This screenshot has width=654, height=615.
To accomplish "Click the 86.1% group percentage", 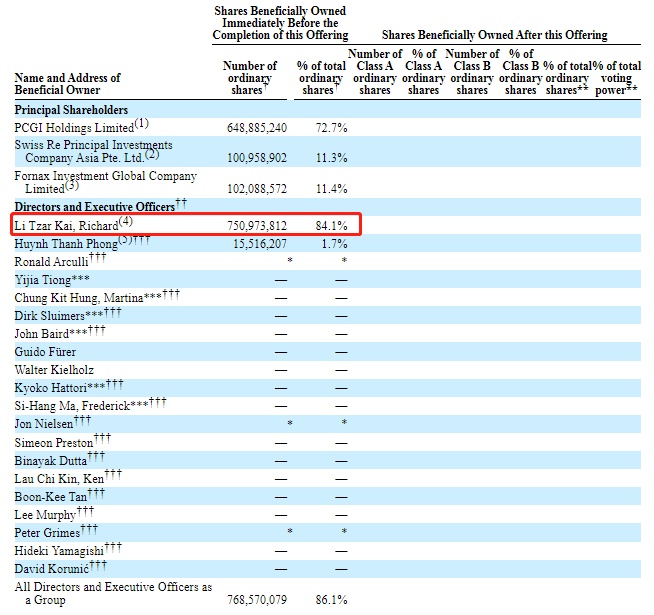I will [x=332, y=600].
